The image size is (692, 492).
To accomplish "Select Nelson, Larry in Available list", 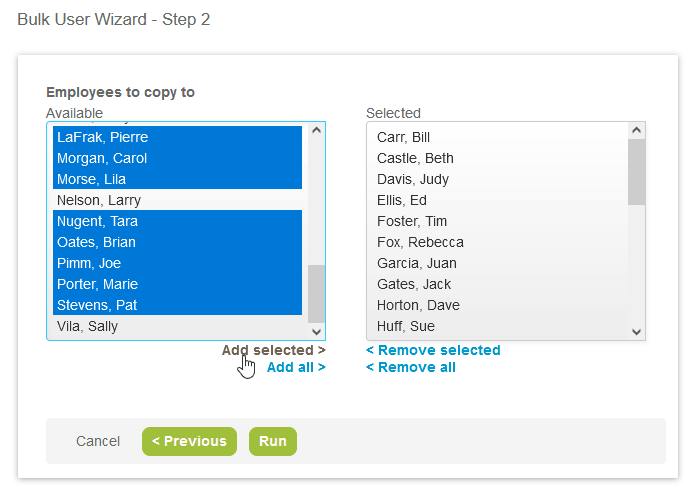I will (99, 200).
